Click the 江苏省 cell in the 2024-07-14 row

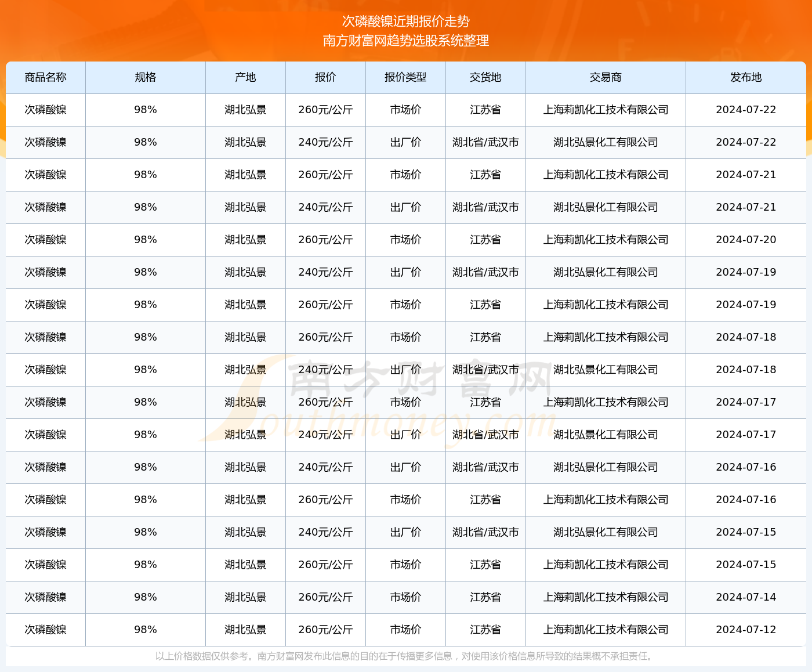pyautogui.click(x=485, y=597)
